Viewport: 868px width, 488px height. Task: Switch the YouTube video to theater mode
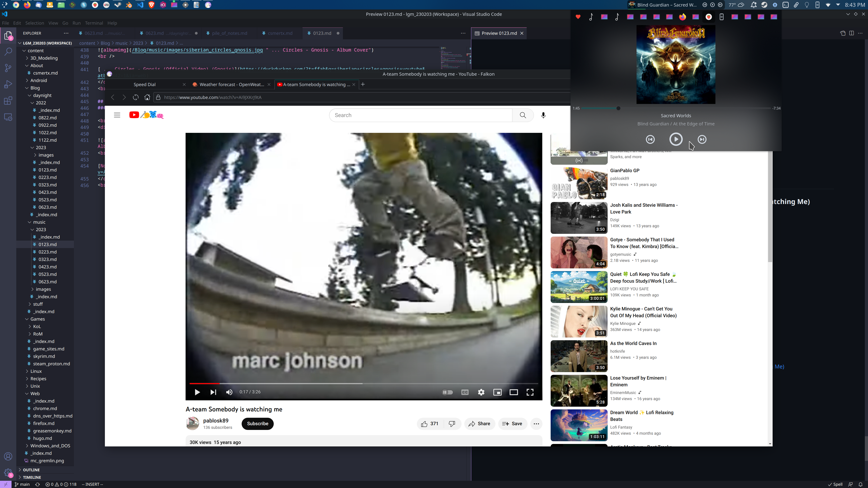514,392
